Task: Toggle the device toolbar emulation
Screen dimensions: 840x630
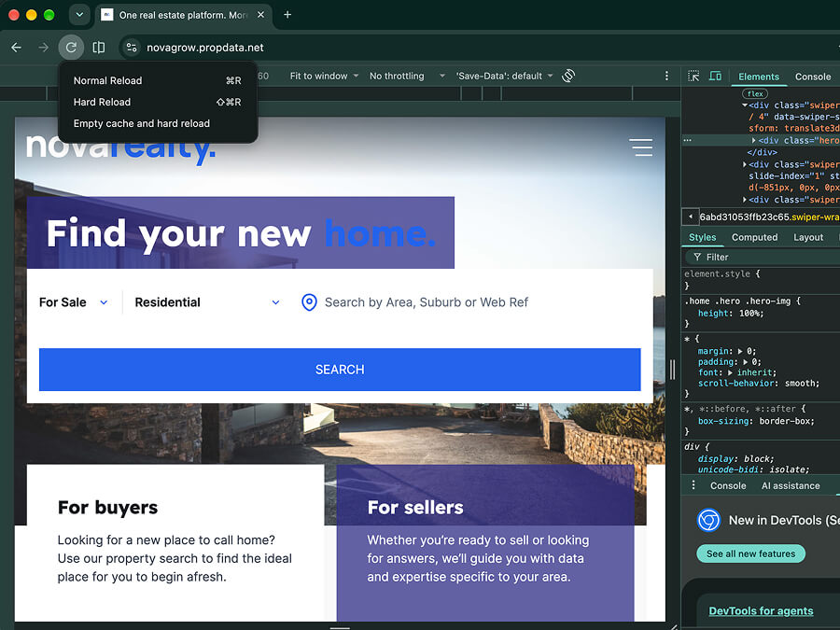Action: click(x=715, y=77)
